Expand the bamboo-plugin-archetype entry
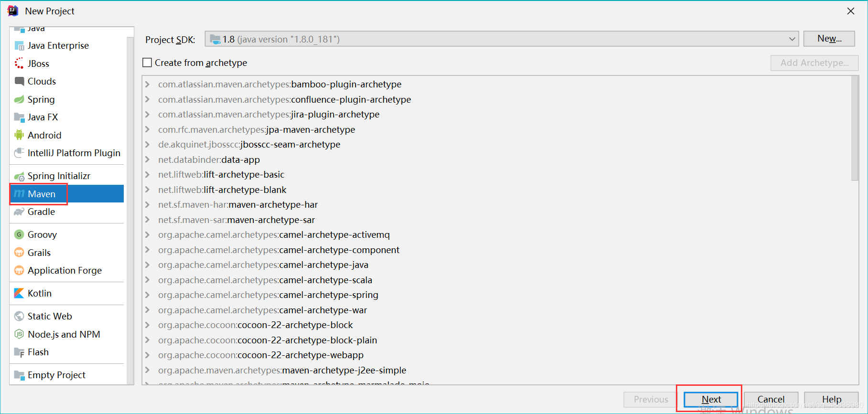The width and height of the screenshot is (868, 414). tap(148, 85)
